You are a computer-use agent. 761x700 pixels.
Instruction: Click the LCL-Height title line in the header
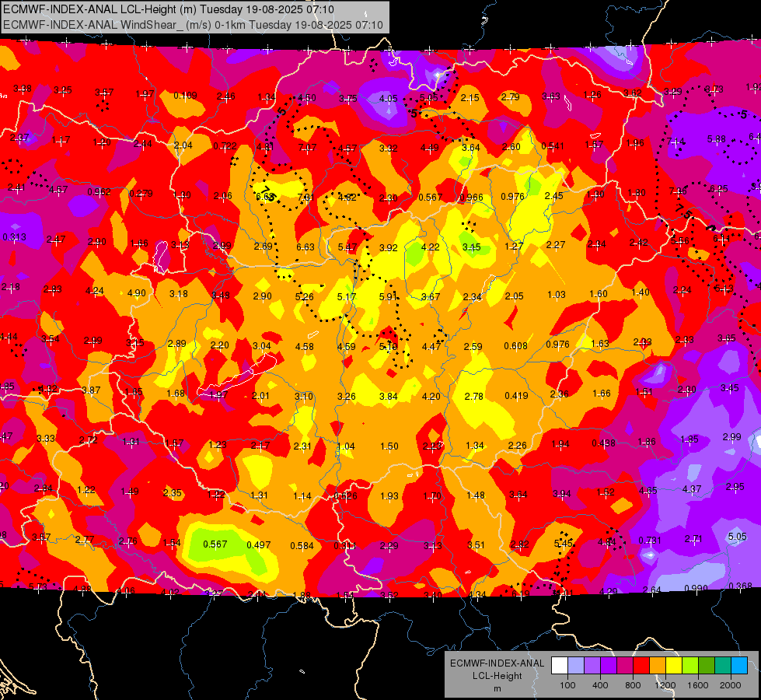click(x=169, y=9)
